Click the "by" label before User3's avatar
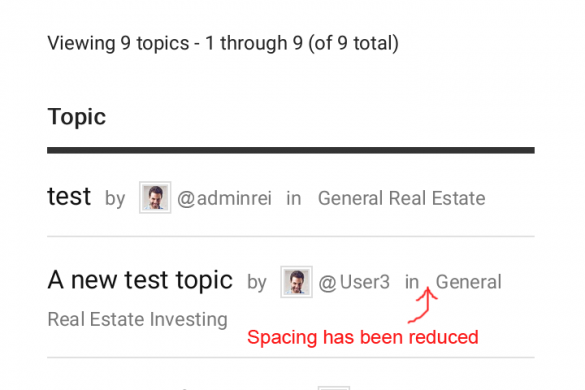The image size is (585, 390). 257,283
